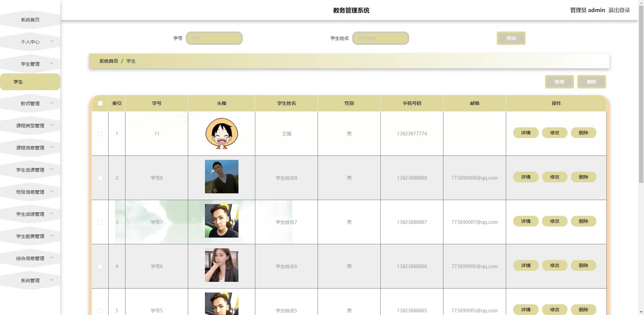Screen dimensions: 644x315
Task: Click email 773890006@qq.com
Action: click(474, 266)
